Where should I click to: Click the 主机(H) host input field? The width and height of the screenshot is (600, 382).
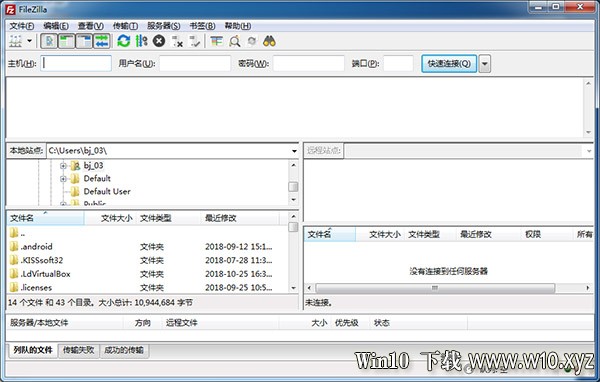click(76, 64)
